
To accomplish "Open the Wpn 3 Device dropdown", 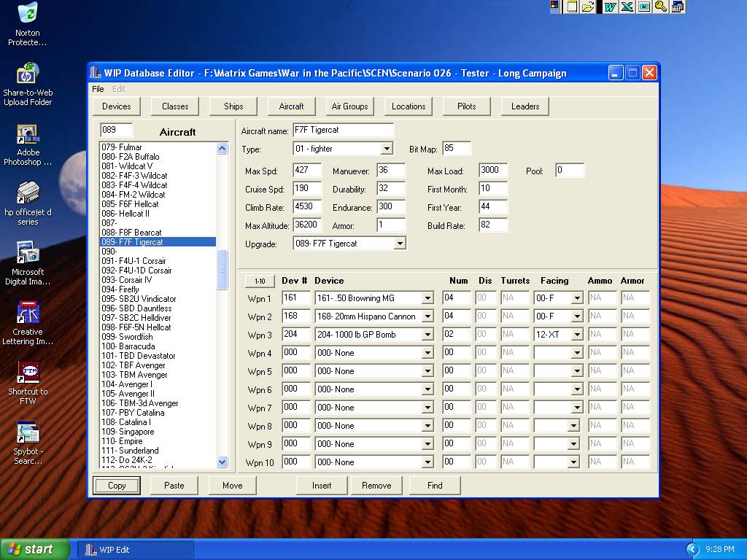I will (427, 335).
